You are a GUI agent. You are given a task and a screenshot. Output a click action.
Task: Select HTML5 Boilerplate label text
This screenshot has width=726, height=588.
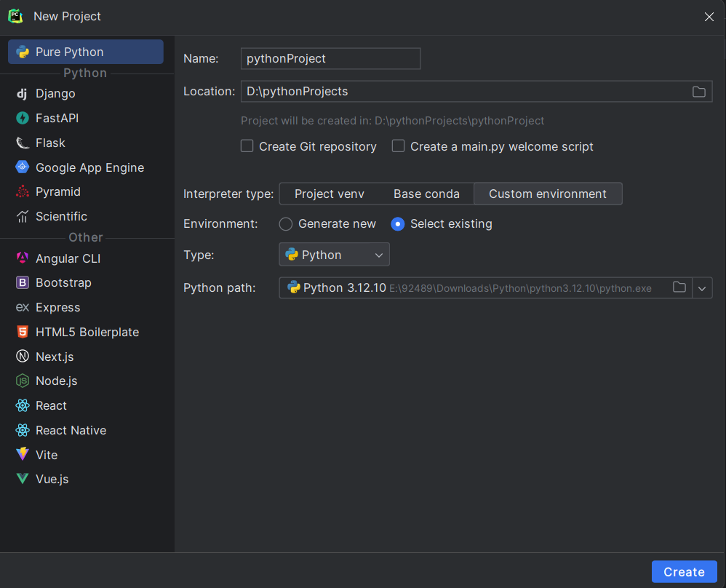point(87,333)
